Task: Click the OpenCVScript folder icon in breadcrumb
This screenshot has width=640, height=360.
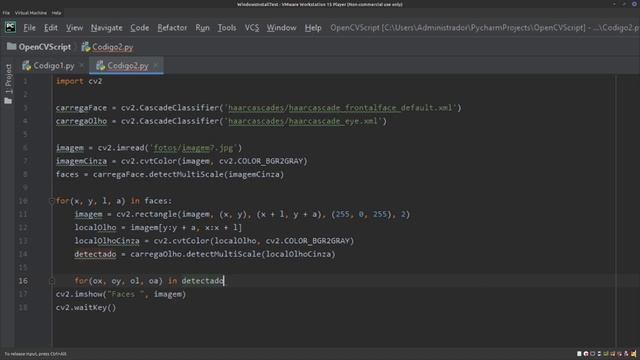Action: tap(11, 47)
